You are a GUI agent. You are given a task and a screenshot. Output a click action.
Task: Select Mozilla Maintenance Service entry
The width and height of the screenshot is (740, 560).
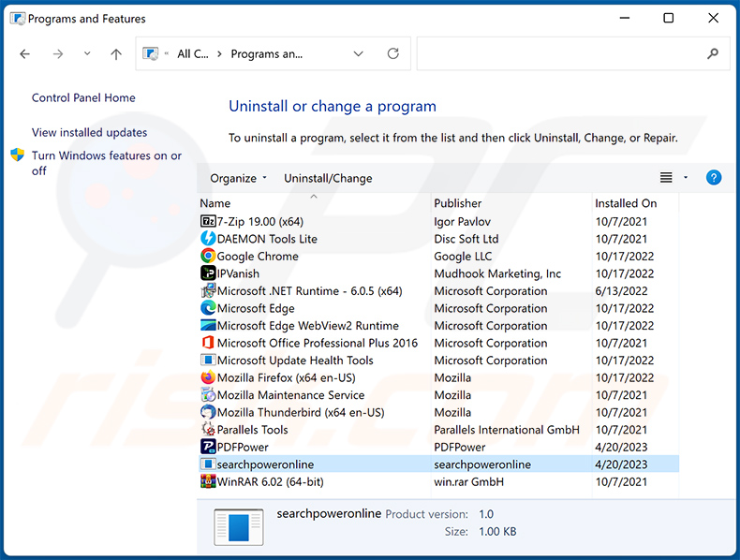click(290, 395)
